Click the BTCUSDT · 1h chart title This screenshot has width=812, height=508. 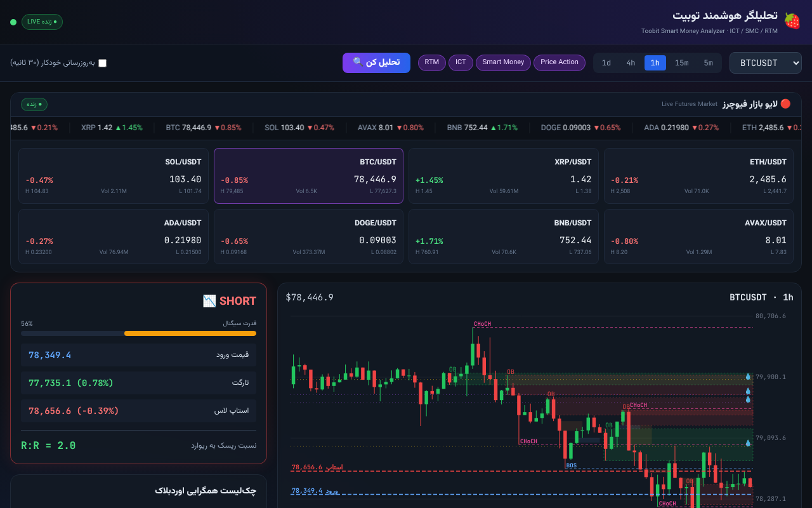[x=761, y=297]
